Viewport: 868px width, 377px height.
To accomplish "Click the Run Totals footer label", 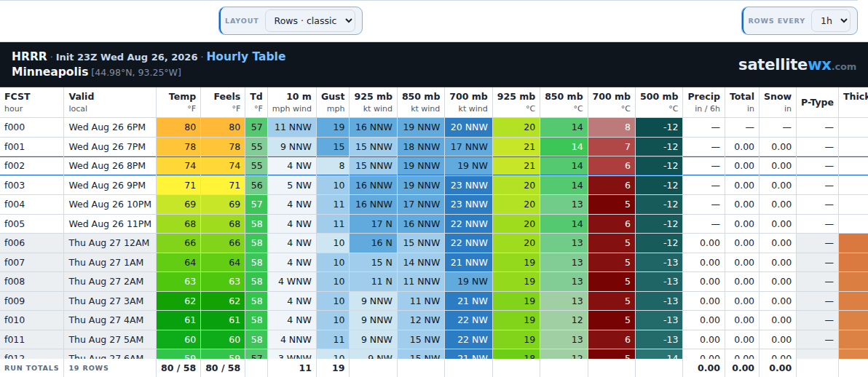I will pos(31,368).
